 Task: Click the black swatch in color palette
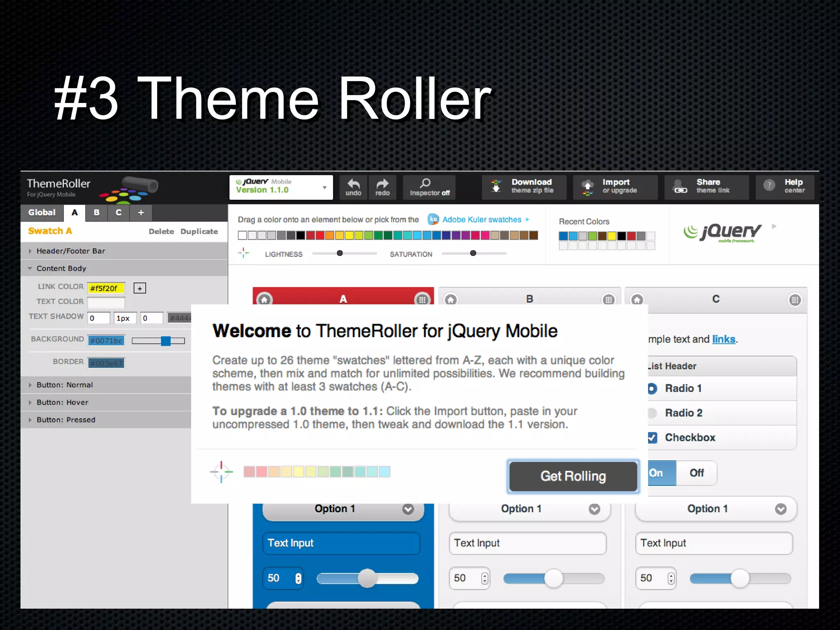pyautogui.click(x=301, y=235)
